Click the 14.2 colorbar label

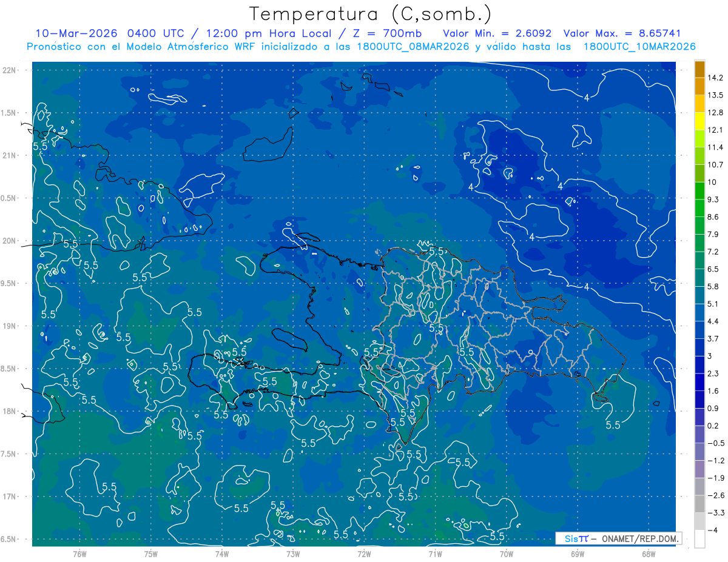coord(715,78)
